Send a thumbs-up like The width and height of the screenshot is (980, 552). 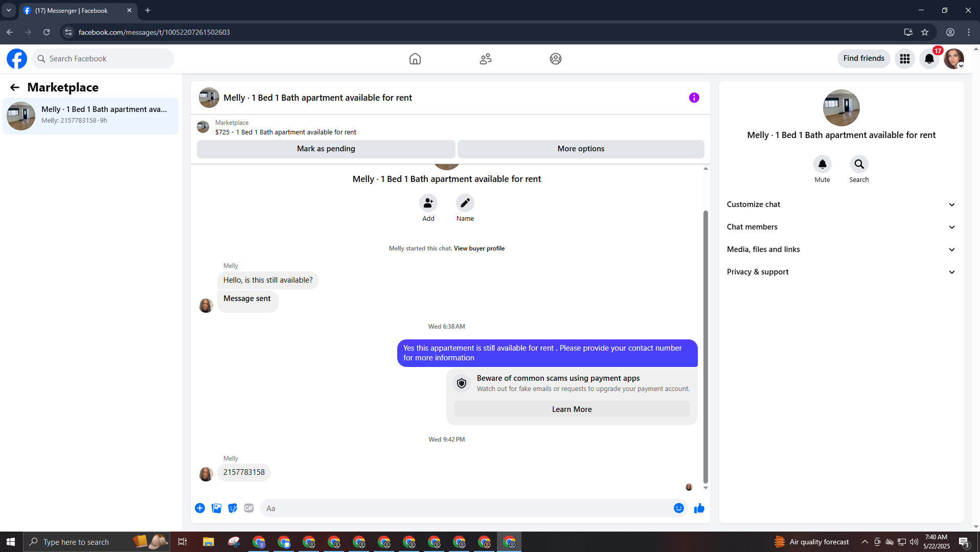coord(699,508)
